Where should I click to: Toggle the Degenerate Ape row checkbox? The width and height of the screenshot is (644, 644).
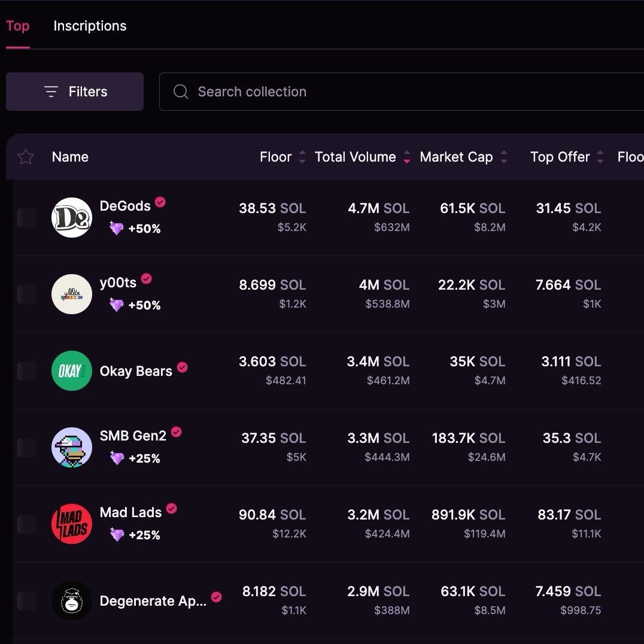click(27, 600)
